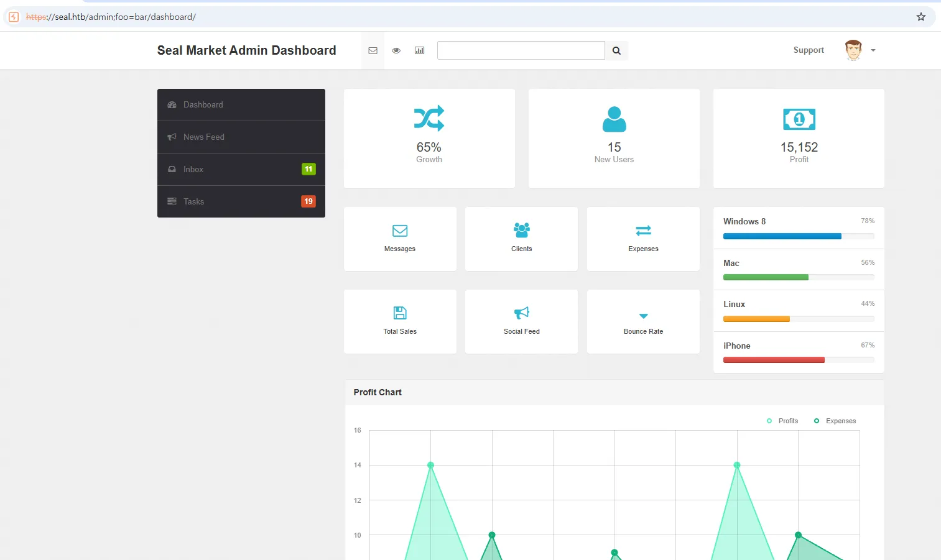This screenshot has width=941, height=560.
Task: Click the shuffle icon above 65% Growth
Action: [429, 118]
